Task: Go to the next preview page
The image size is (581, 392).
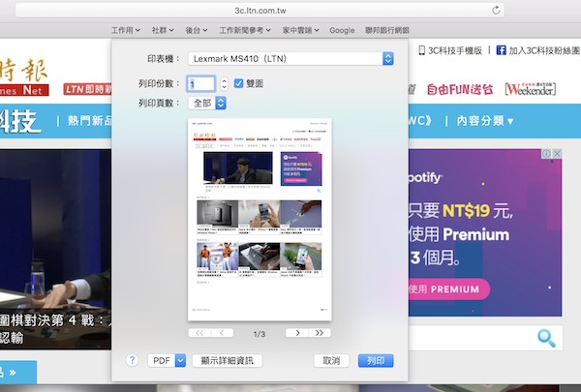Action: [294, 333]
